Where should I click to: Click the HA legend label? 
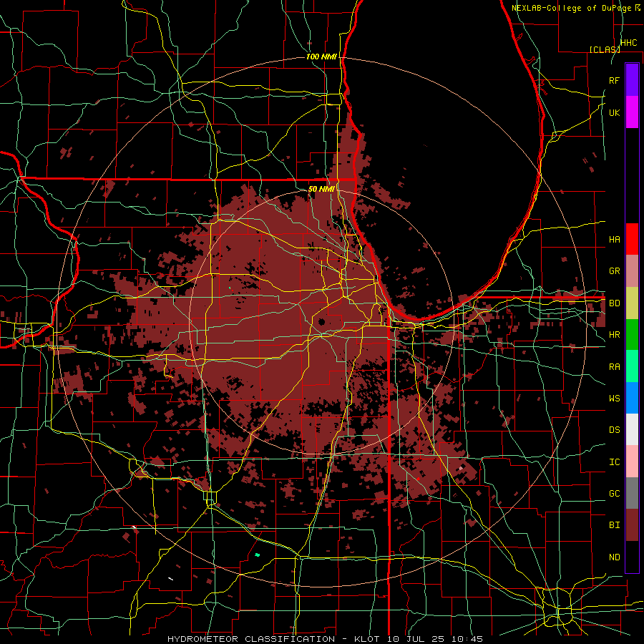click(x=614, y=240)
